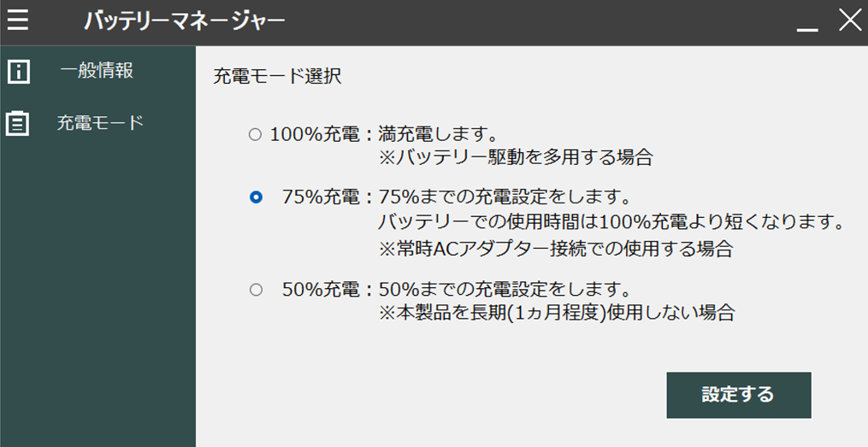Click the 100%充電：満充電します label

pyautogui.click(x=384, y=134)
